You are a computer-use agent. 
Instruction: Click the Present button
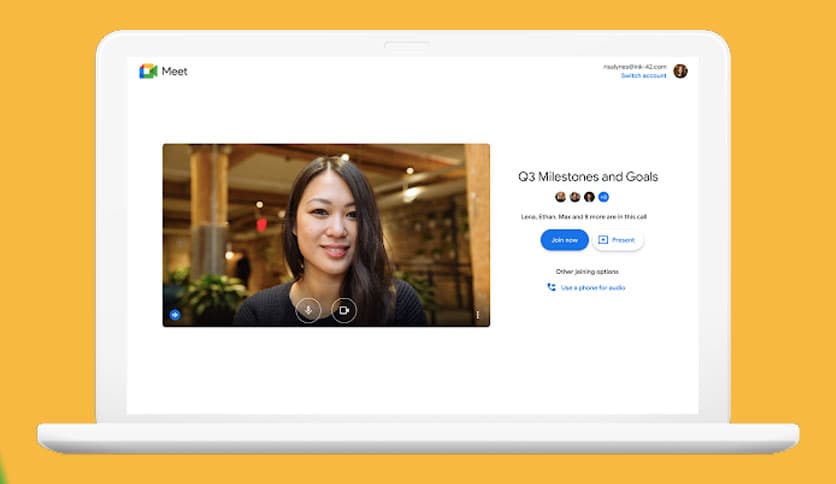[x=617, y=240]
